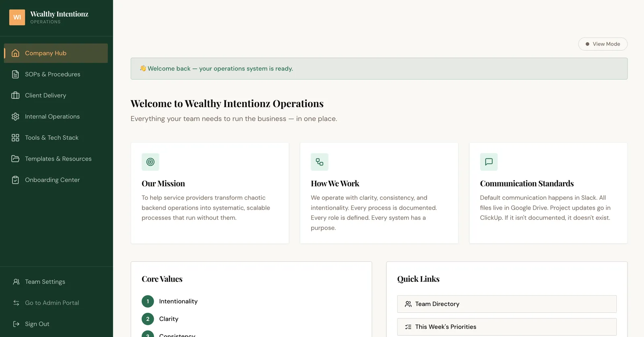Go to the Onboarding Center
Screen dimensions: 644x337
[x=56, y=180]
